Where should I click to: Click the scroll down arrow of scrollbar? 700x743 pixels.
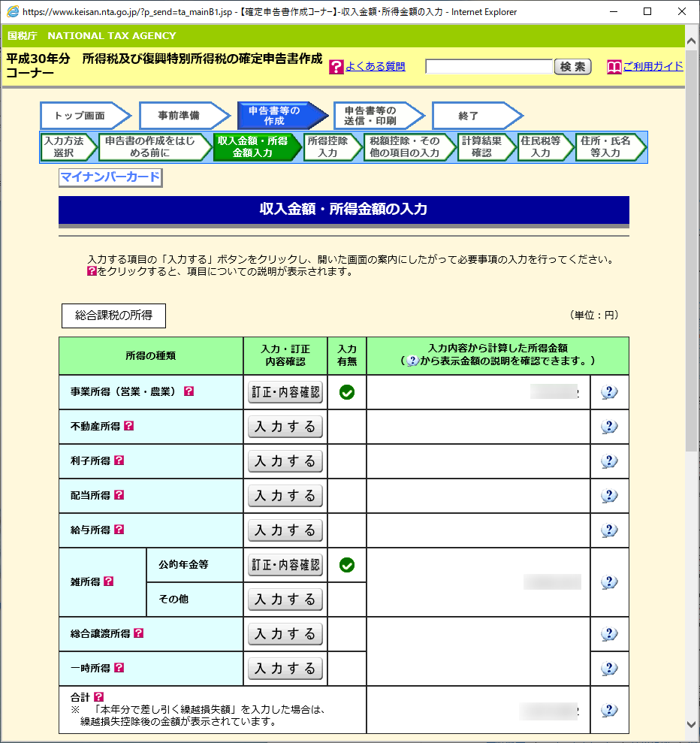pos(692,724)
